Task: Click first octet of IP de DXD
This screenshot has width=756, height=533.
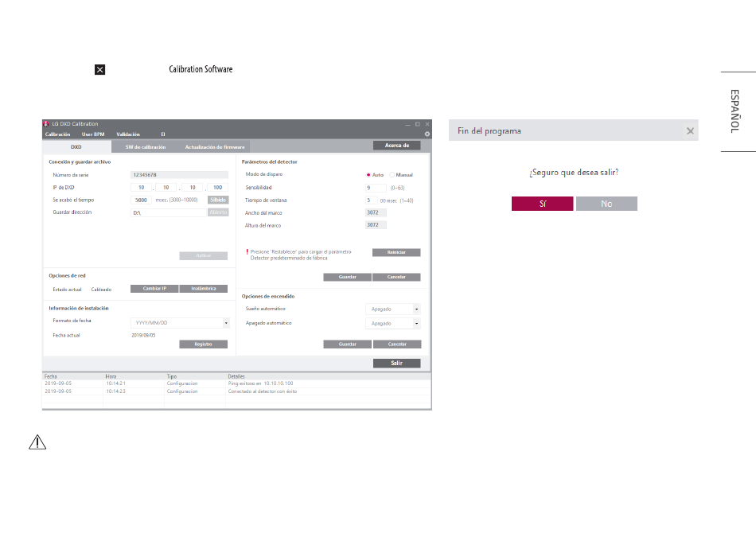Action: [142, 188]
